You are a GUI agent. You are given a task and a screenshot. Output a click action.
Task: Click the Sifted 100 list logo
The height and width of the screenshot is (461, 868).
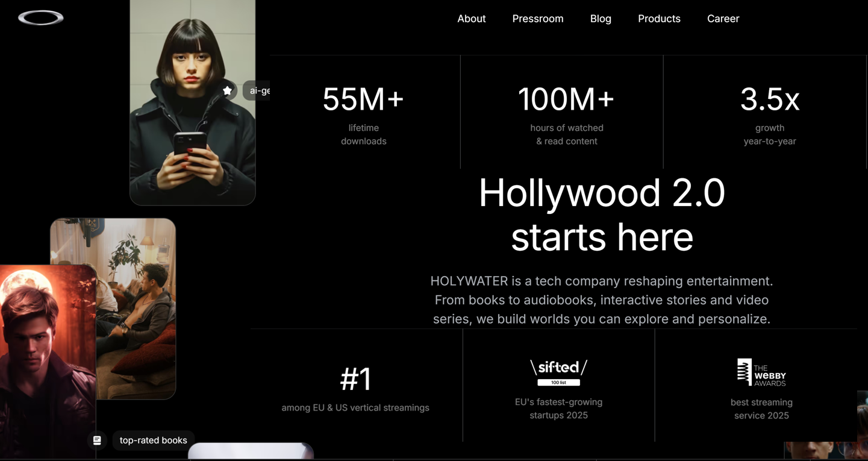(558, 372)
